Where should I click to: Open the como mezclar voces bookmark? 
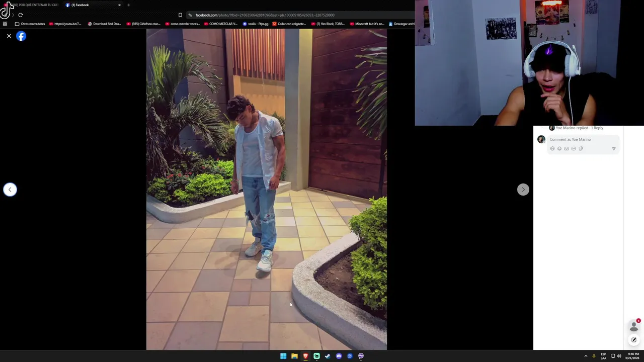tap(183, 24)
